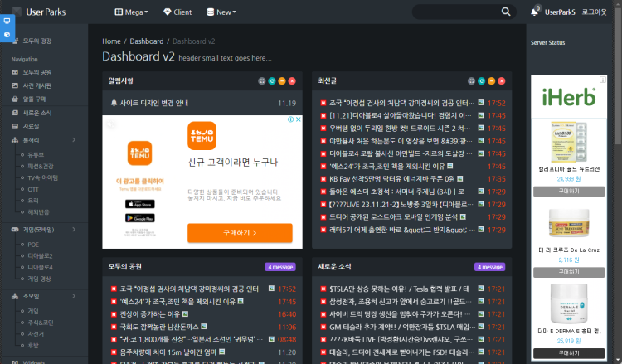Click expand icon on 최신글 panel
The height and width of the screenshot is (364, 622).
click(x=472, y=81)
